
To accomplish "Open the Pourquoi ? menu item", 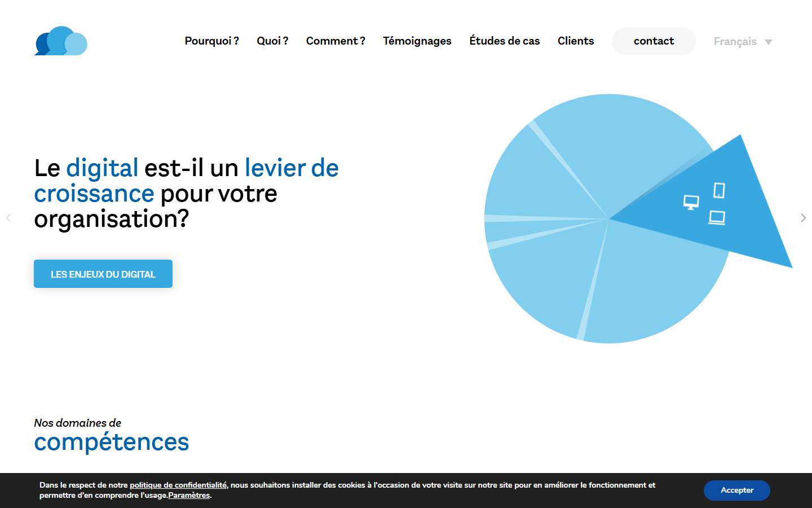I will point(212,41).
